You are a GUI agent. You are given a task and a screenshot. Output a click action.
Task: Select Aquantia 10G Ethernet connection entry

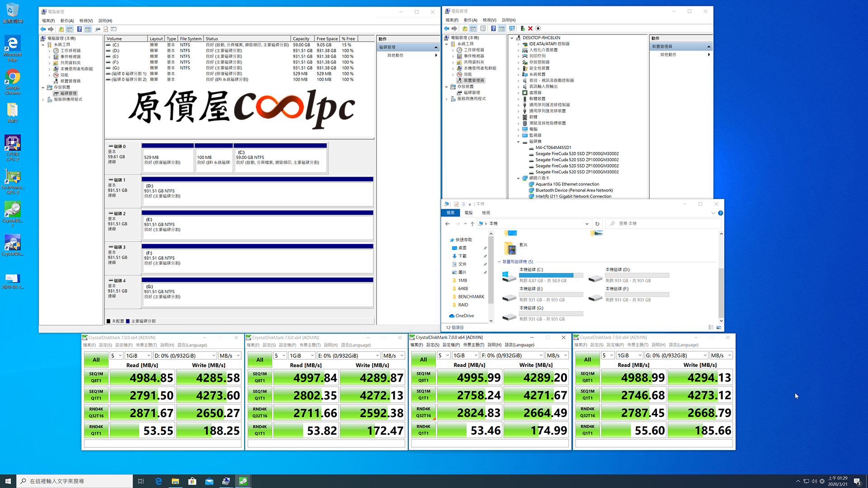[567, 184]
